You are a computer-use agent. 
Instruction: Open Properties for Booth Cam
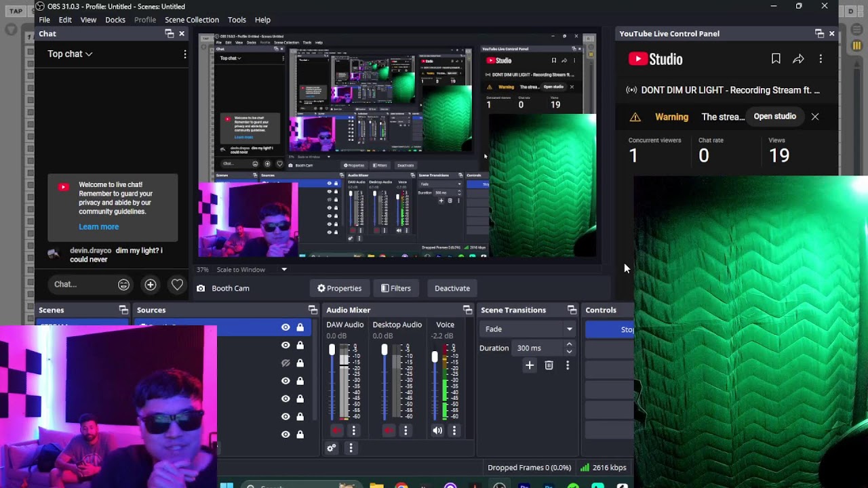click(x=339, y=288)
